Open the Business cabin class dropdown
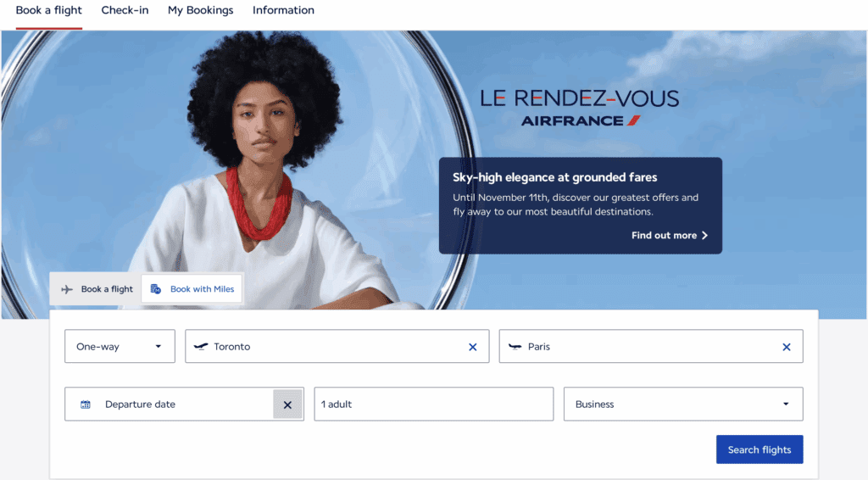 [x=683, y=405]
